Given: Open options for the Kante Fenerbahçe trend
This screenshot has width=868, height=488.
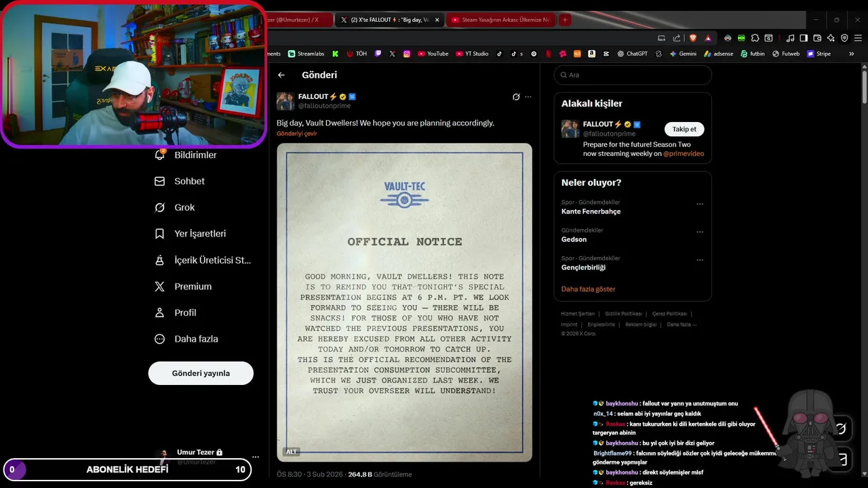Looking at the screenshot, I should tap(700, 204).
